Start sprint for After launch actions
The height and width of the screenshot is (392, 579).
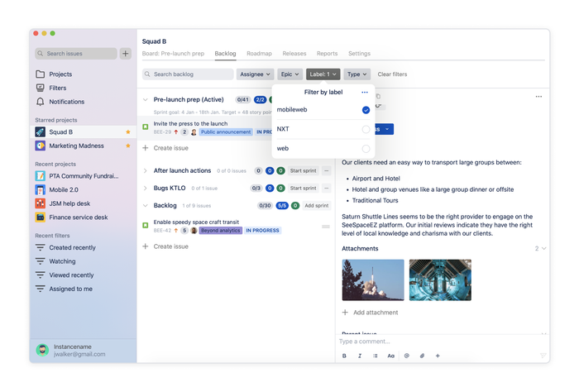point(304,170)
